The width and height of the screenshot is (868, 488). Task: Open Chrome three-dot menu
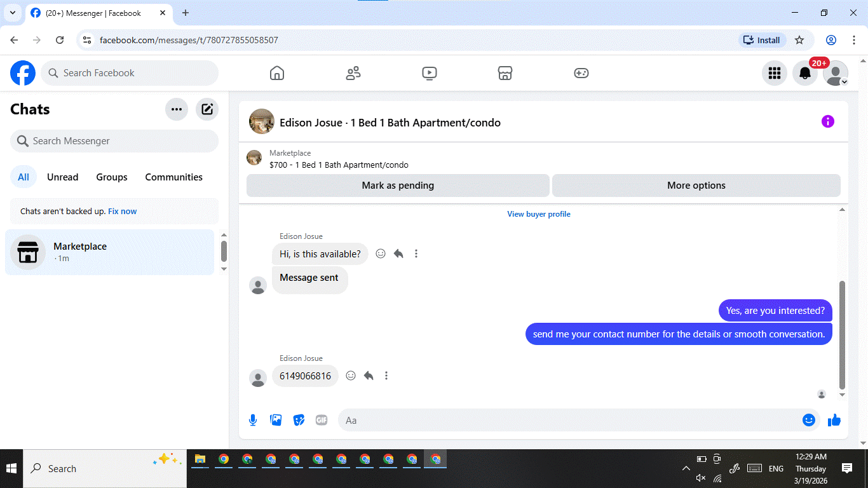854,40
